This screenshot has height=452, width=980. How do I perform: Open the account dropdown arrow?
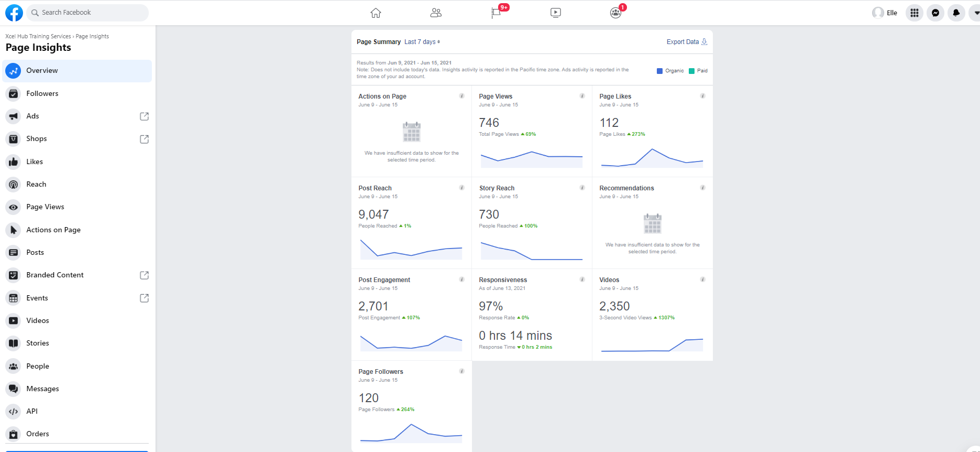tap(975, 13)
